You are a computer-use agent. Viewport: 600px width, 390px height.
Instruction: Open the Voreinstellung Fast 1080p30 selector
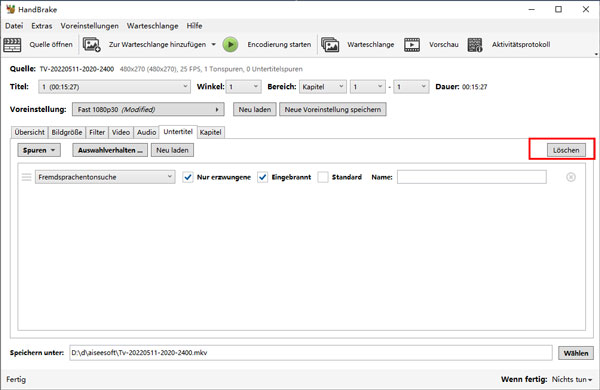pyautogui.click(x=148, y=109)
